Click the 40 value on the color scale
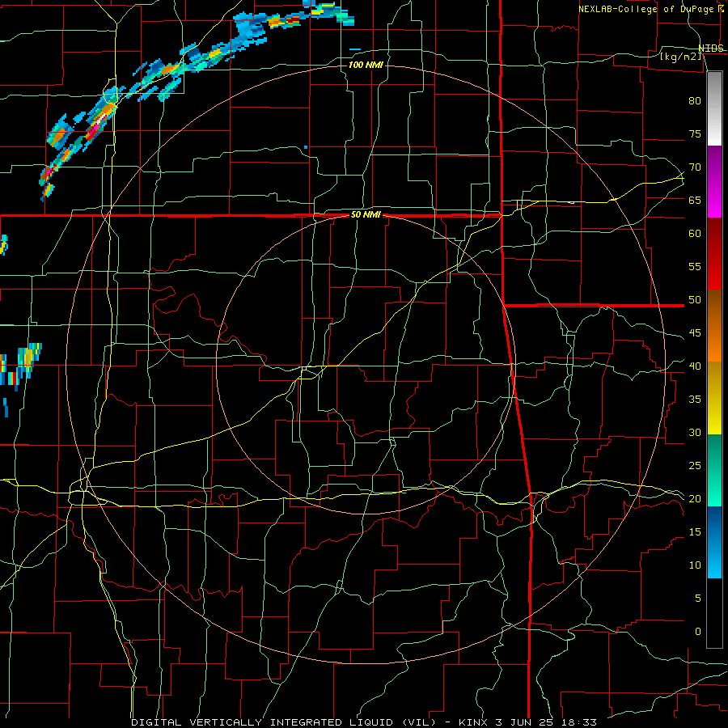This screenshot has height=728, width=728. (x=695, y=366)
